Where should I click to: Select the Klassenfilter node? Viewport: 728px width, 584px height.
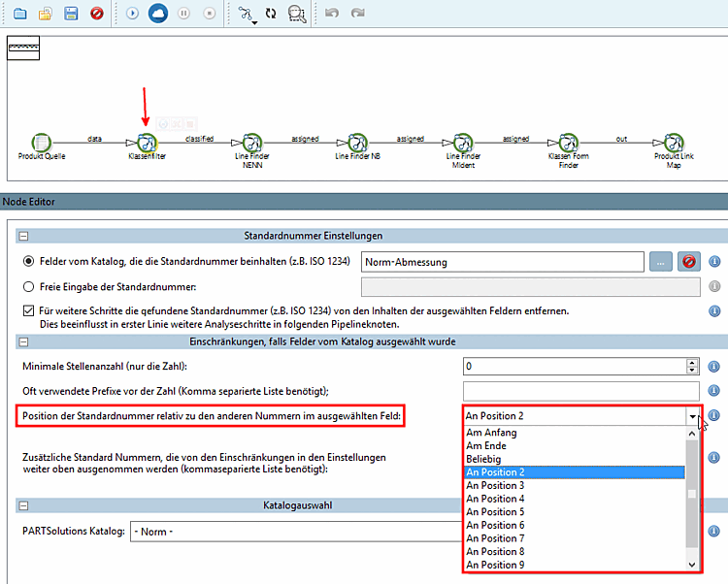[x=147, y=142]
